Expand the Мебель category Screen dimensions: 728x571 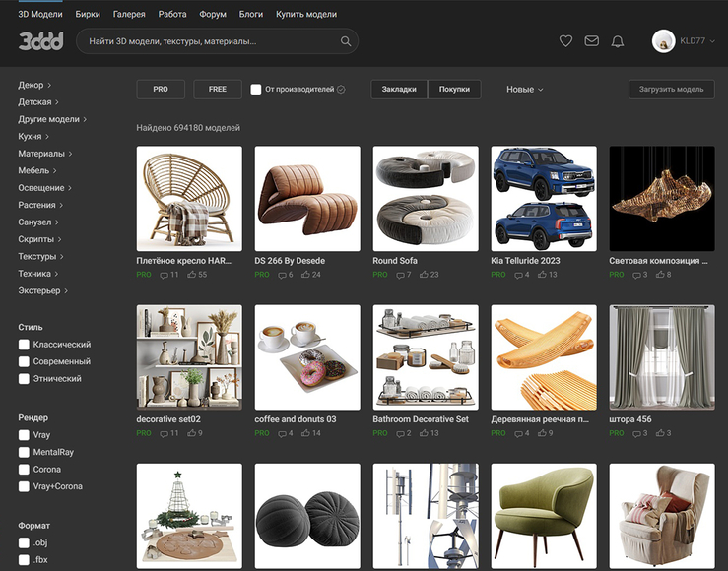[x=37, y=170]
